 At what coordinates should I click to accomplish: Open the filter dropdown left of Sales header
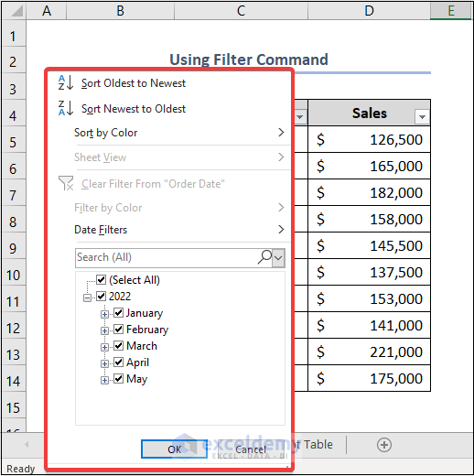(300, 116)
